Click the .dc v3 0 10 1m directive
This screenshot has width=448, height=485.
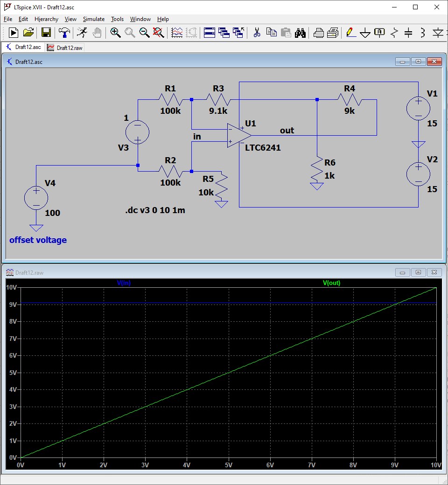pyautogui.click(x=155, y=210)
